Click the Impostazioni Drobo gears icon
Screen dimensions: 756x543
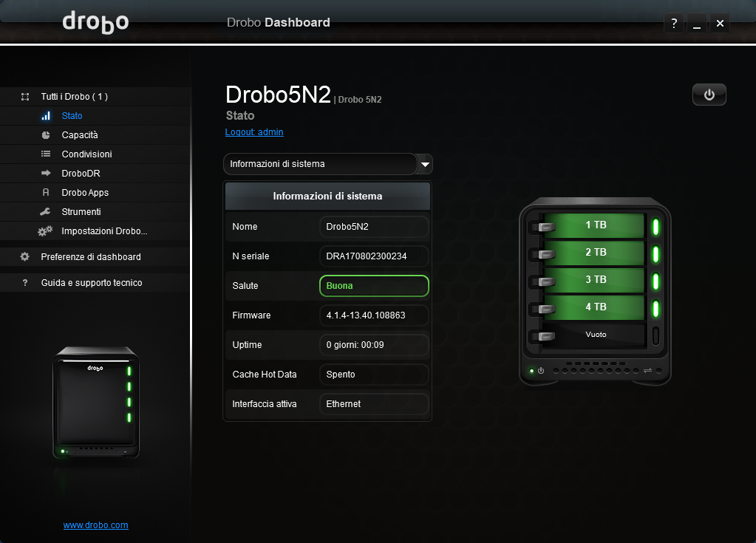click(x=45, y=231)
